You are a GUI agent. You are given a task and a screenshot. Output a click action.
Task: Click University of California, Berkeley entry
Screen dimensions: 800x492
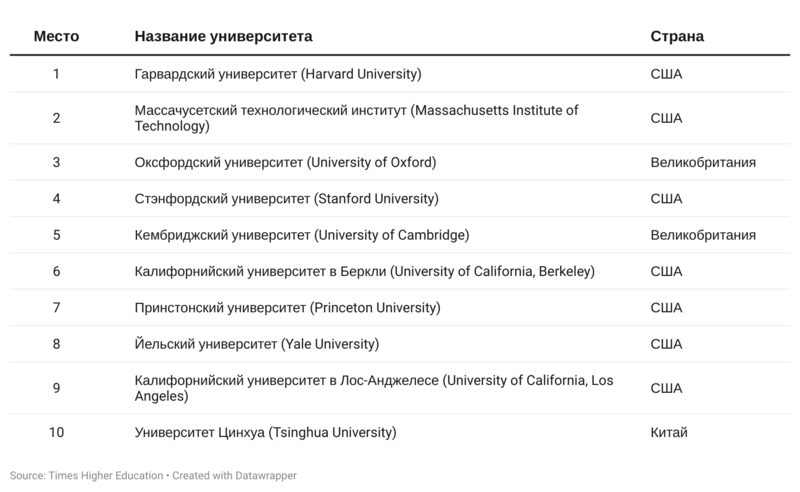[x=365, y=271]
